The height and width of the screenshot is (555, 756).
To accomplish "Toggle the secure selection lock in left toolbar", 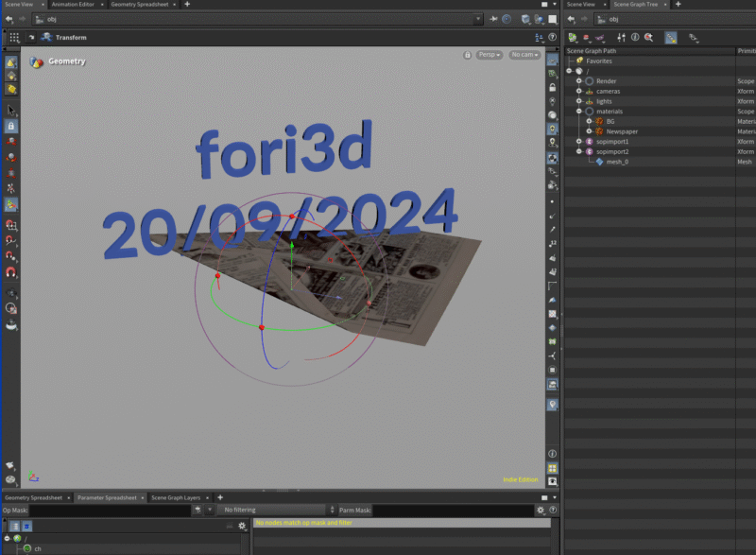I will click(x=10, y=126).
